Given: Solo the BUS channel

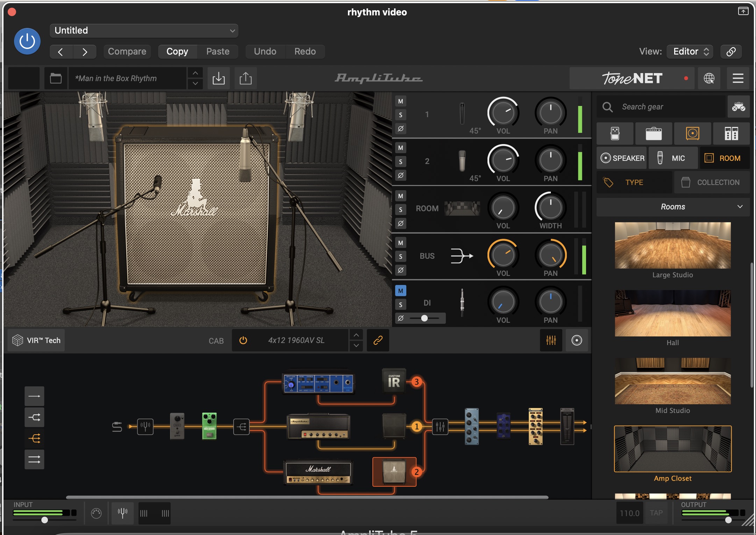Looking at the screenshot, I should coord(401,257).
